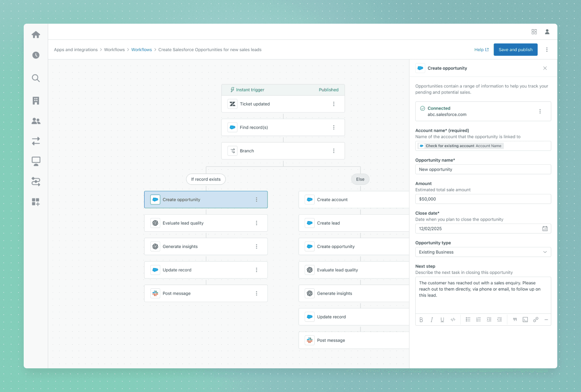
Task: Click Save and publish
Action: tap(515, 50)
